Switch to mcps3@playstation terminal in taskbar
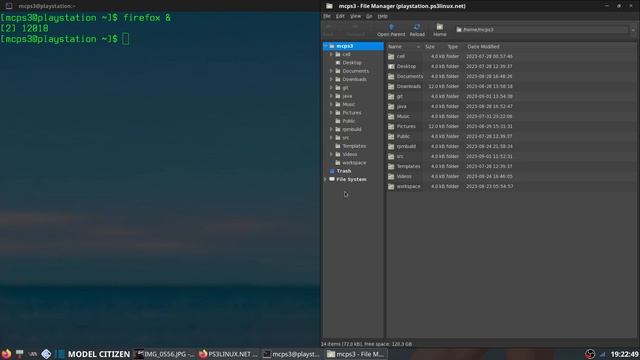640x360 pixels. (291, 354)
